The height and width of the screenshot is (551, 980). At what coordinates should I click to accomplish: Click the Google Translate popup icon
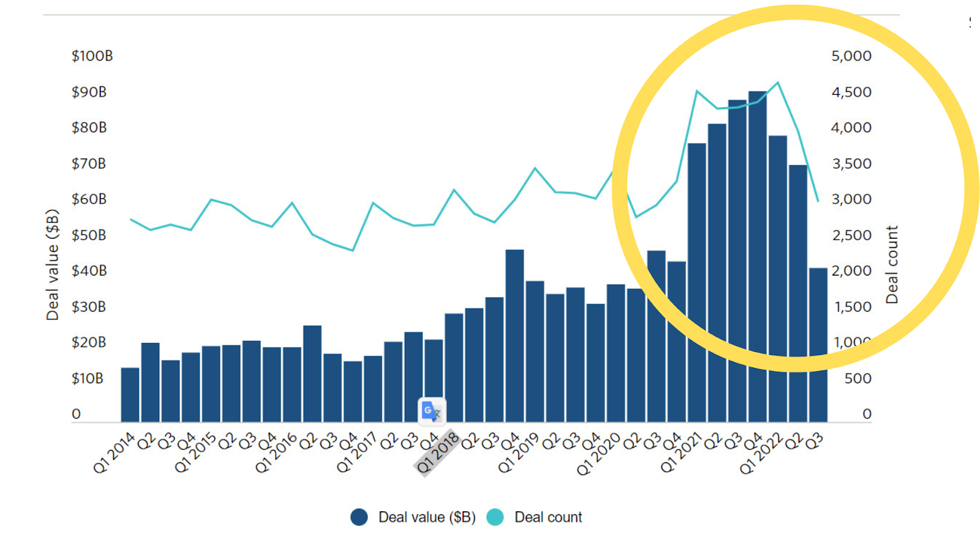[432, 411]
